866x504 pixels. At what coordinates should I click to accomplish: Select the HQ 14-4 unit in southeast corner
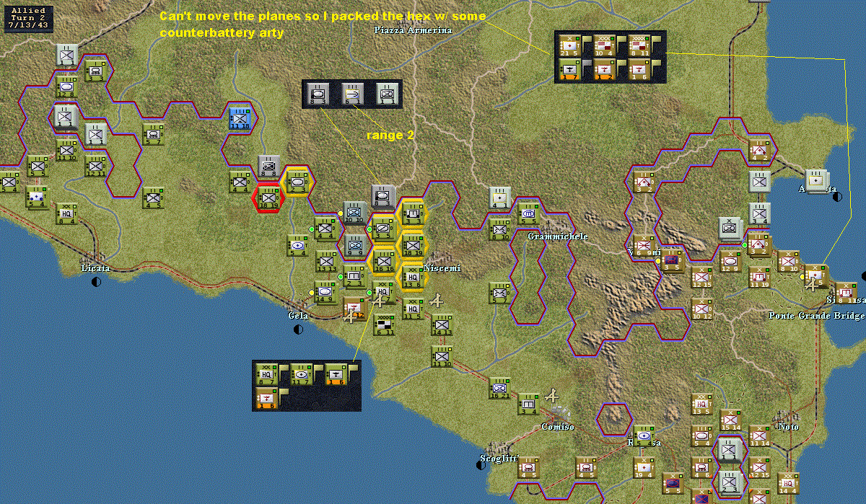787,483
